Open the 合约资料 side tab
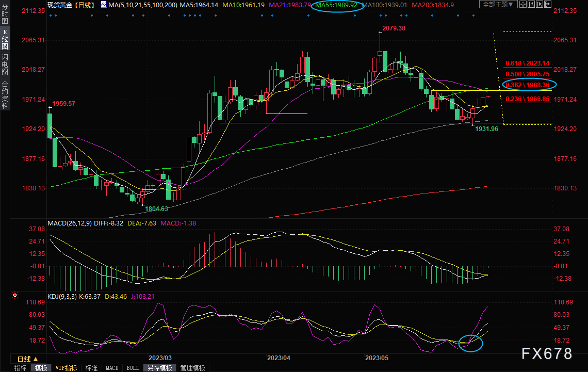The height and width of the screenshot is (372, 588). (5, 94)
